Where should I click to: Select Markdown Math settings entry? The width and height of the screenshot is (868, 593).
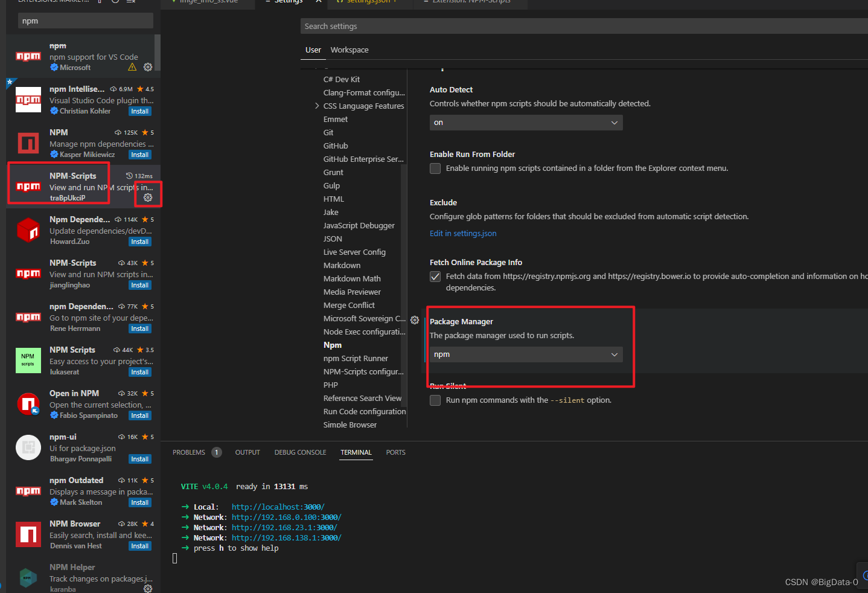[x=352, y=279]
